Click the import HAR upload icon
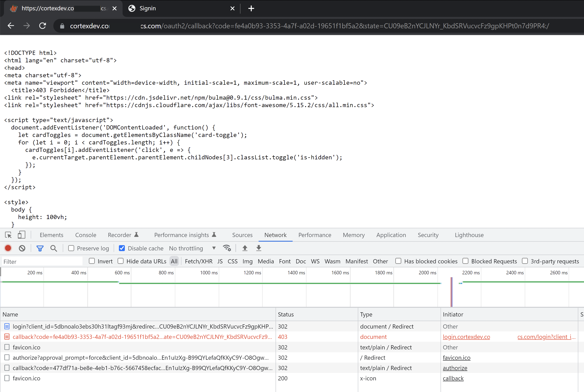This screenshot has height=392, width=584. click(245, 248)
